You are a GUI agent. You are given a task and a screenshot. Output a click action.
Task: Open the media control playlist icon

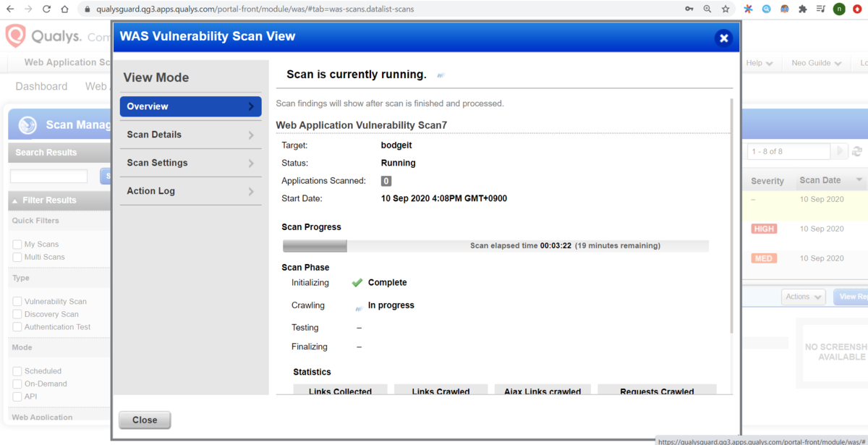(821, 9)
